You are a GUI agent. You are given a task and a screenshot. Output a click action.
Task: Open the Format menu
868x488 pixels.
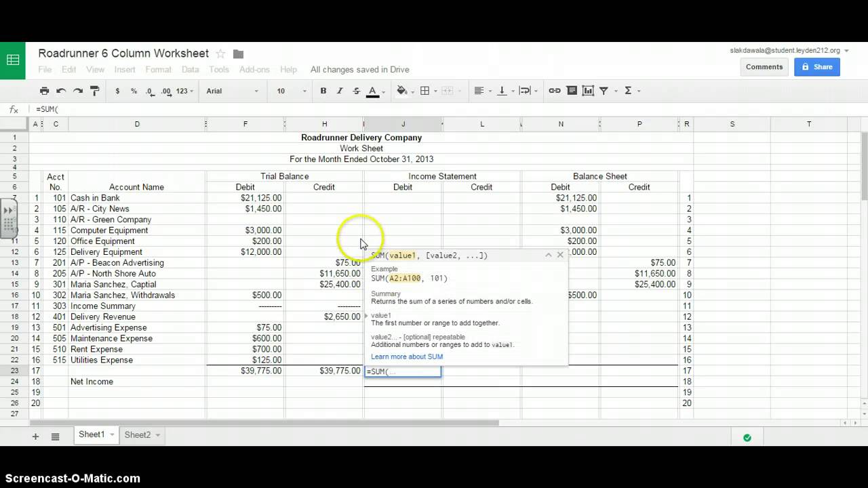coord(158,69)
